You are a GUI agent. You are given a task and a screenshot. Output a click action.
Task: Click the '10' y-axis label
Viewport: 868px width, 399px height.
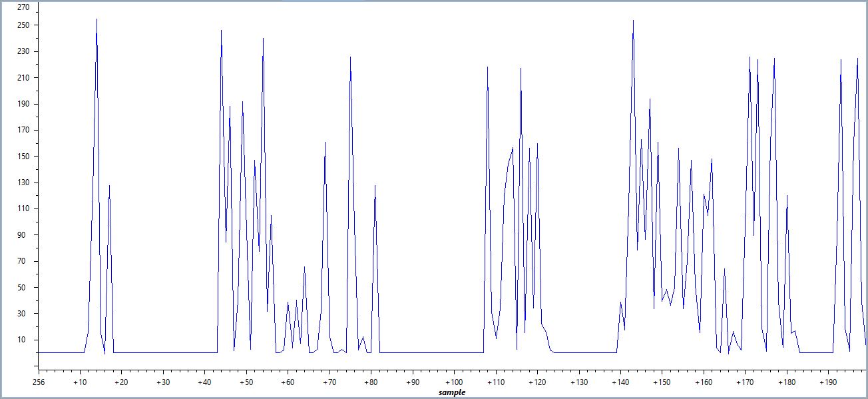(25, 340)
